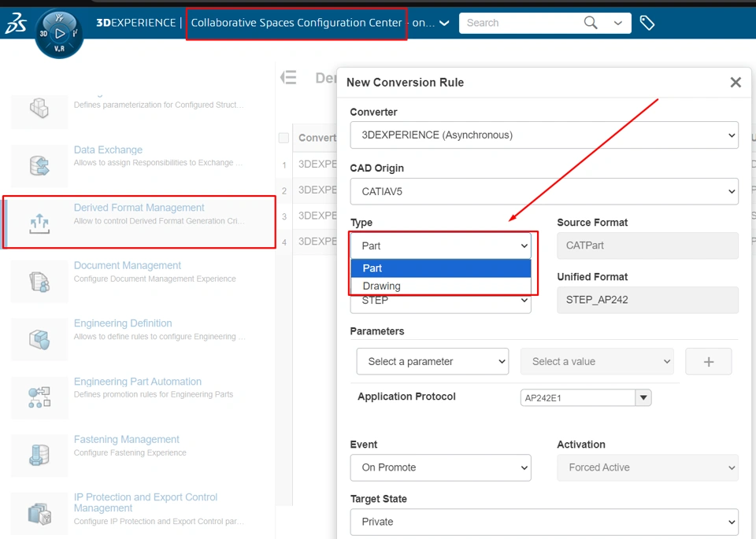This screenshot has width=756, height=539.
Task: Open the Converter dropdown
Action: coord(544,135)
